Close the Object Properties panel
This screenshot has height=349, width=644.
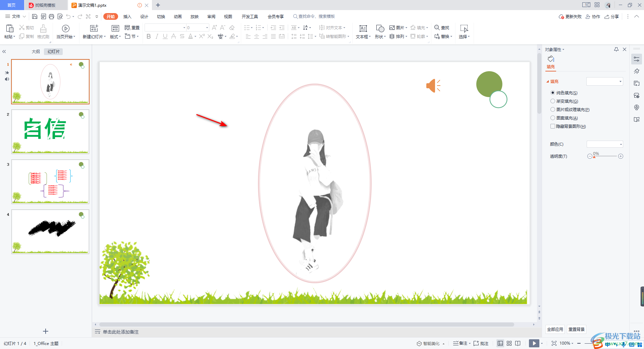[x=625, y=49]
